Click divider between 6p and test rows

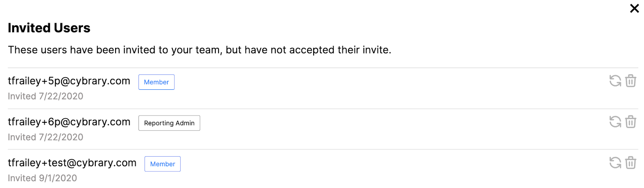tap(322, 149)
